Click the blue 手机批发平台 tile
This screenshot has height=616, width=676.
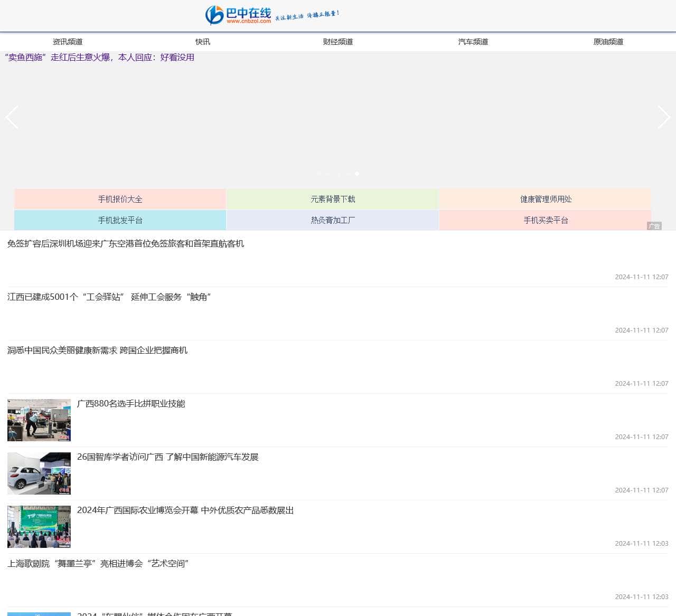[120, 220]
